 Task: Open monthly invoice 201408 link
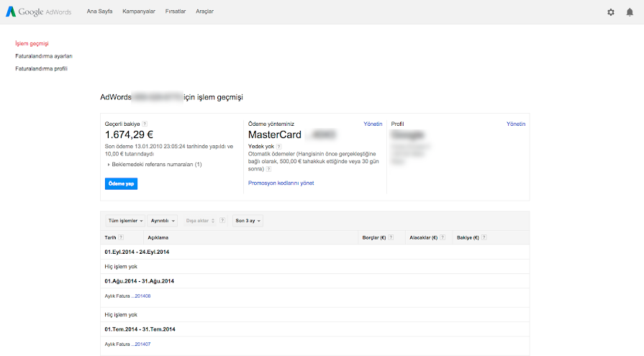pos(142,296)
